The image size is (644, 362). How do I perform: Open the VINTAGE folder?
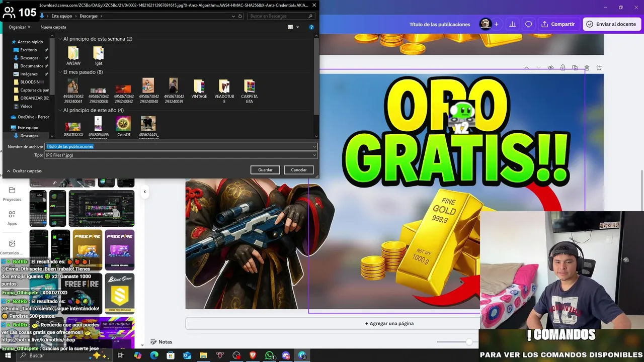click(199, 88)
